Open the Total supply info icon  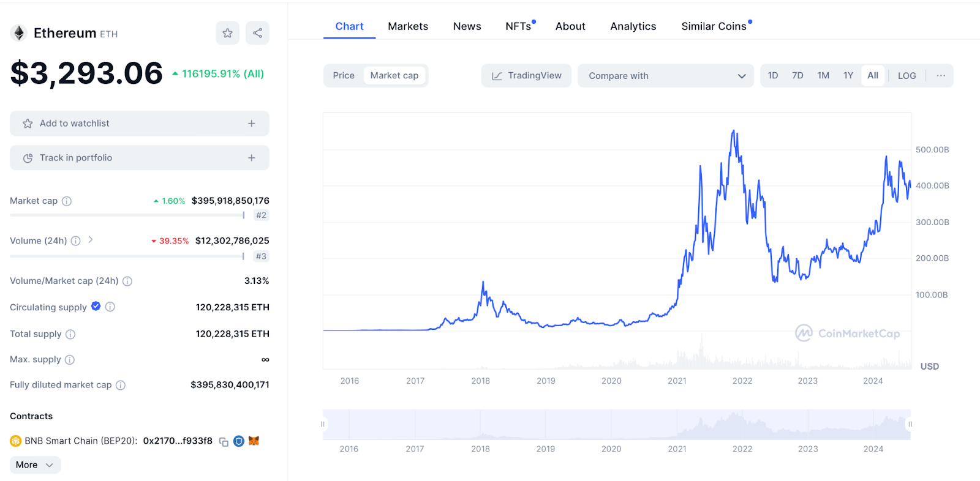pyautogui.click(x=70, y=334)
